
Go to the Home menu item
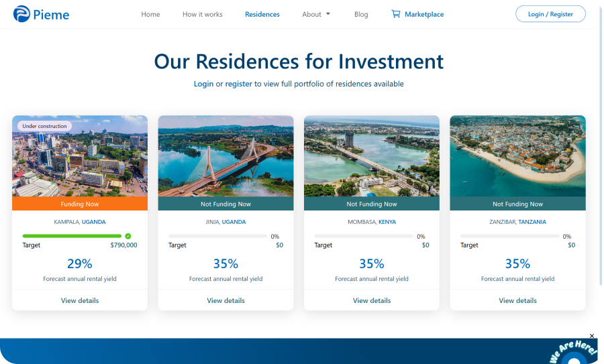click(150, 14)
